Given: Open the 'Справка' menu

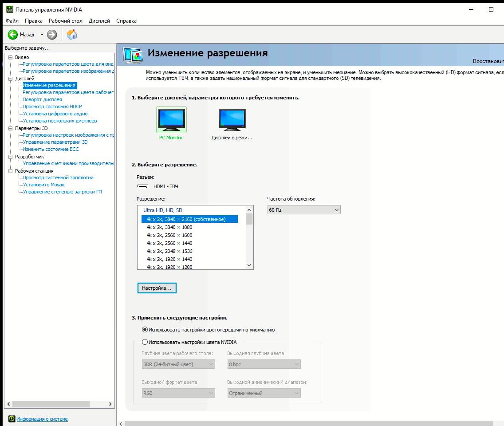Looking at the screenshot, I should click(x=126, y=21).
